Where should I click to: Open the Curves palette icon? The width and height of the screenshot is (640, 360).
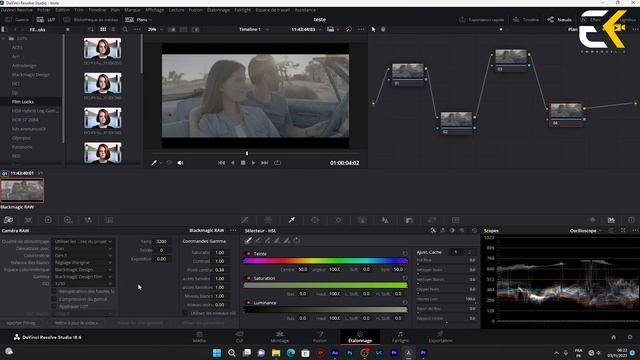click(x=244, y=220)
